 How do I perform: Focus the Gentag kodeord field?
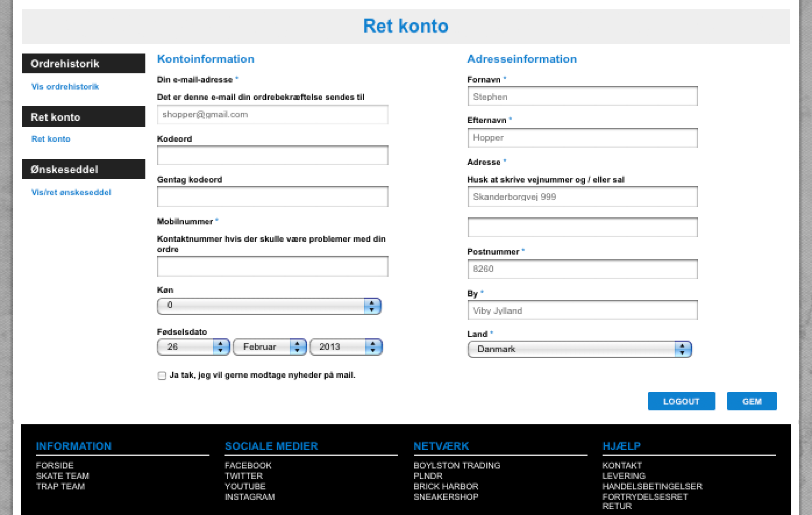[272, 197]
